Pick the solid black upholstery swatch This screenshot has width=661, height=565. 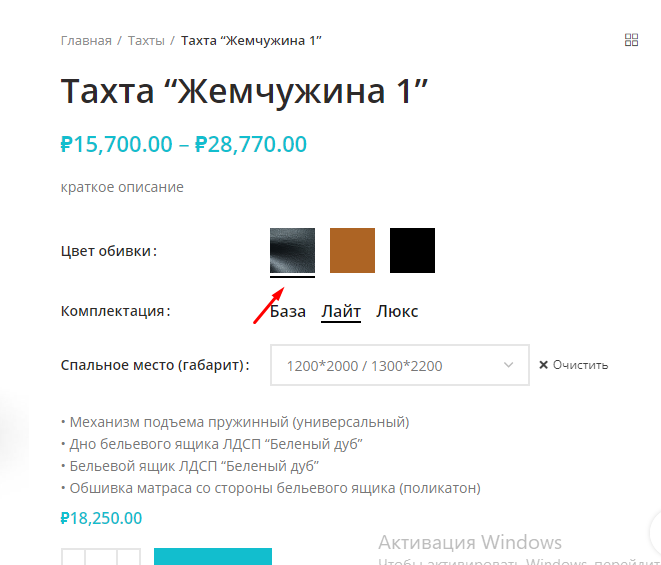coord(412,250)
